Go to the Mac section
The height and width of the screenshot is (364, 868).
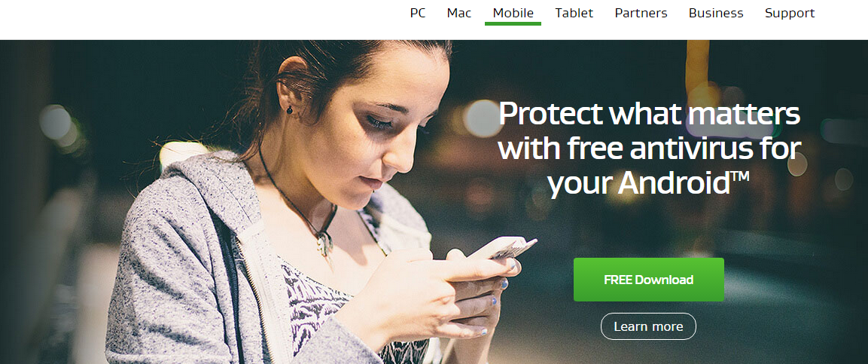(459, 13)
